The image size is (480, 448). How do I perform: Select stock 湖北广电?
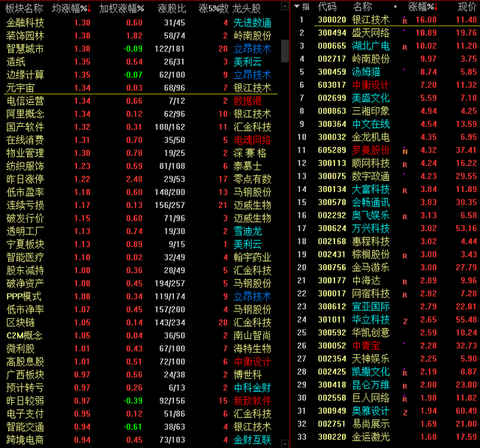370,46
